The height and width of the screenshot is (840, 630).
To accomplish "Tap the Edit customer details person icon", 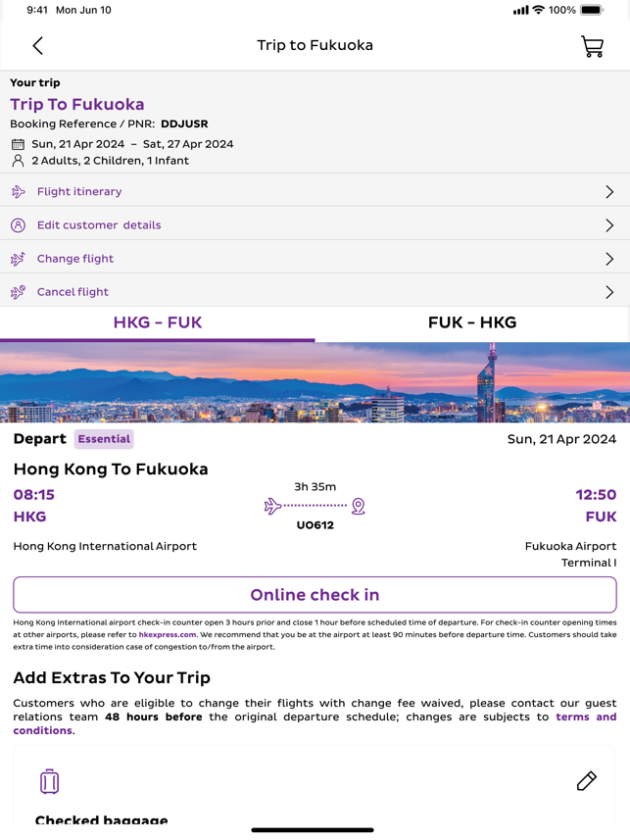I will (19, 225).
